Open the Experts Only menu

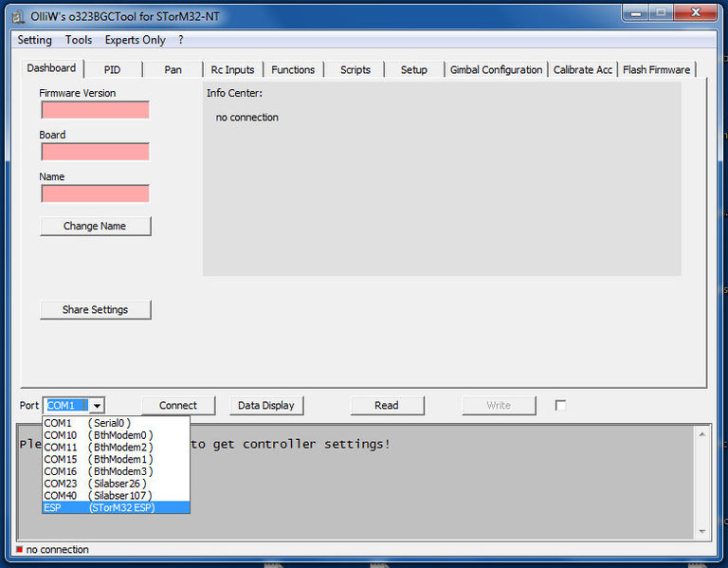coord(135,40)
